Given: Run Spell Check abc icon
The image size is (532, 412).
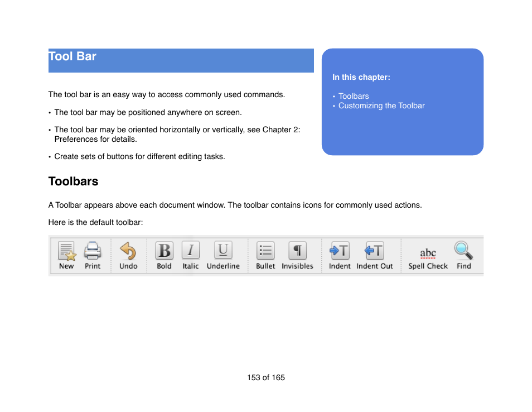Looking at the screenshot, I should [x=428, y=253].
